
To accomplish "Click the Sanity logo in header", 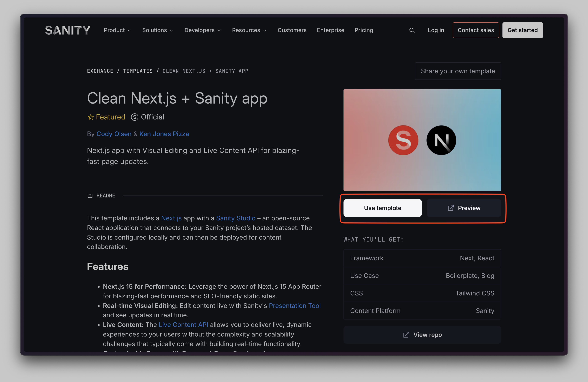I will click(x=68, y=30).
